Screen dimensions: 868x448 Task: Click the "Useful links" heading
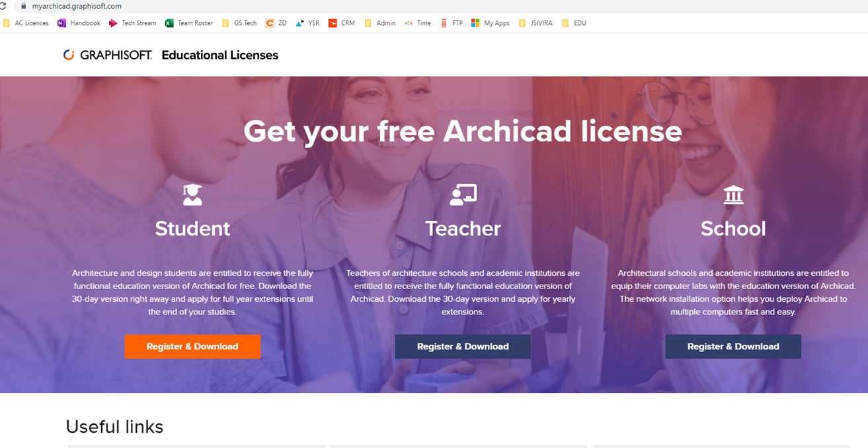pos(114,427)
